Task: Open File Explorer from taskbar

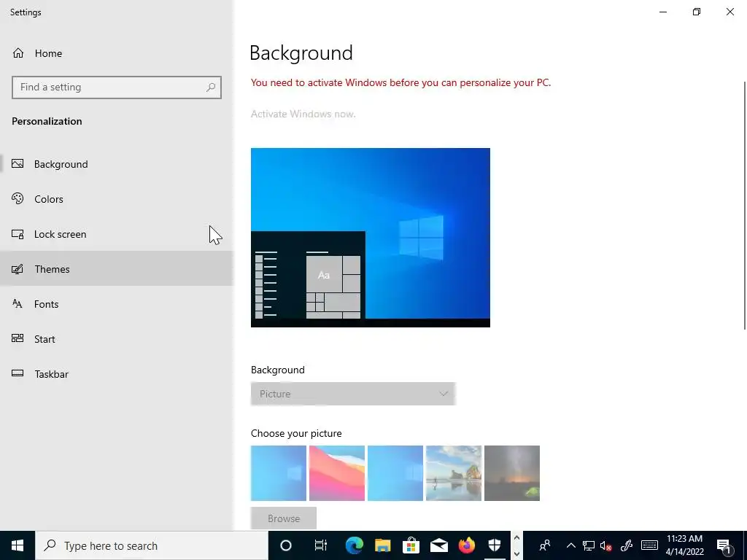Action: [382, 545]
